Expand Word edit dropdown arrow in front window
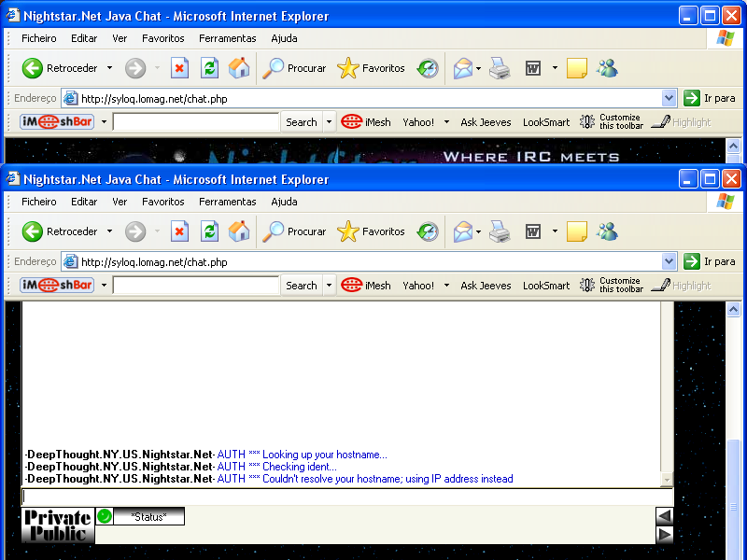This screenshot has width=747, height=560. click(555, 231)
